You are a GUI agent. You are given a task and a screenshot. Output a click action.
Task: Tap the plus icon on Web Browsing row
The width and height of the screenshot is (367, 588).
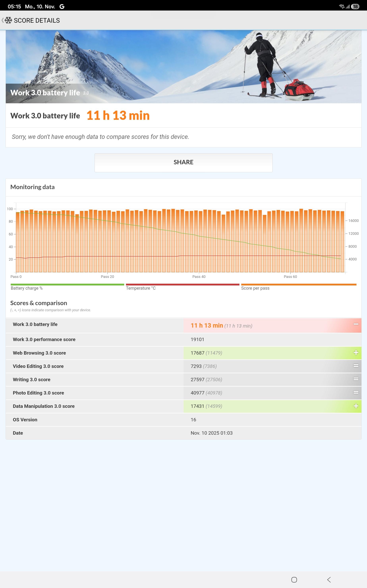356,353
